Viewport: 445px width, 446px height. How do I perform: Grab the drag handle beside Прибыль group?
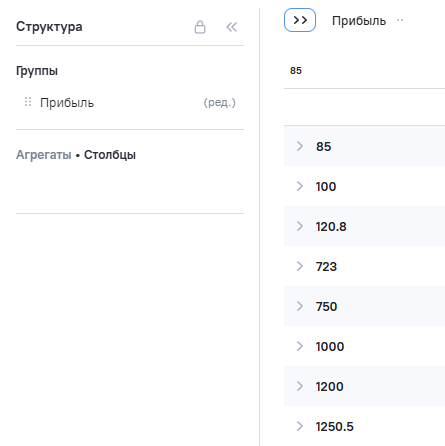point(28,102)
